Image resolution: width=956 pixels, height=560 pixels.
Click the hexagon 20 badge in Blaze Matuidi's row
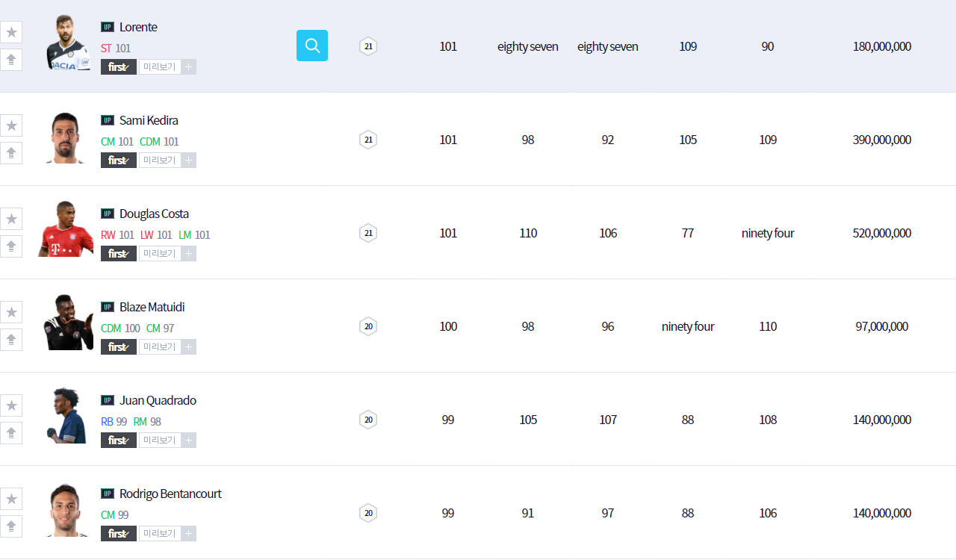(368, 326)
